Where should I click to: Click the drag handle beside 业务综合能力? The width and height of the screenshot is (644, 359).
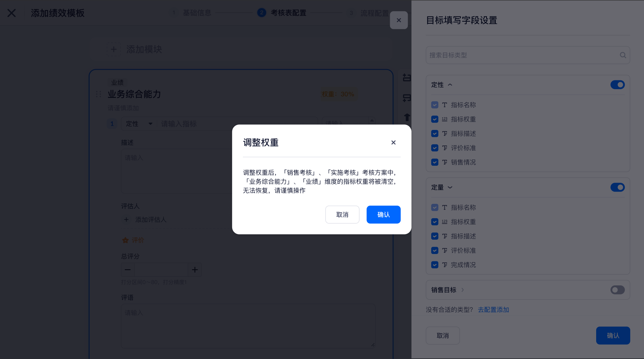(x=99, y=94)
